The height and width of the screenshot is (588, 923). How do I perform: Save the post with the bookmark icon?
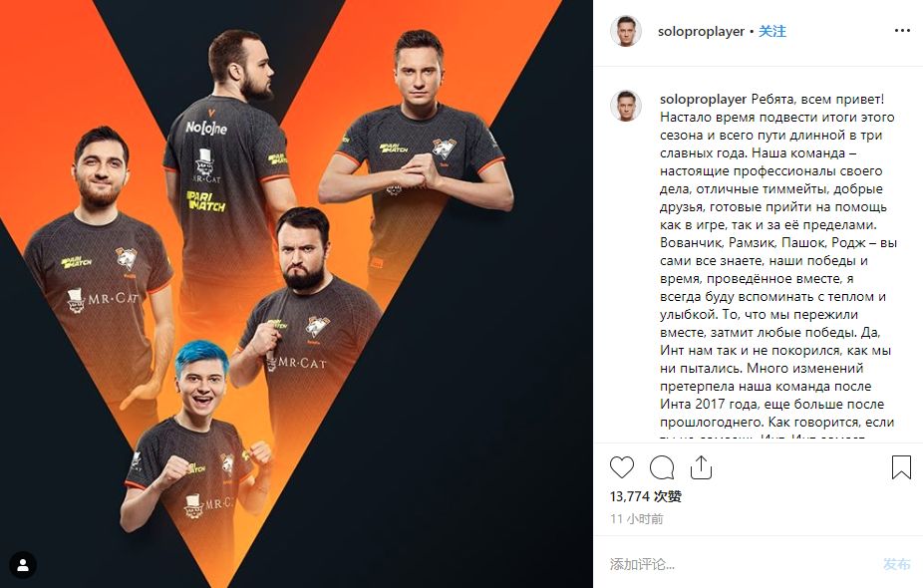901,467
